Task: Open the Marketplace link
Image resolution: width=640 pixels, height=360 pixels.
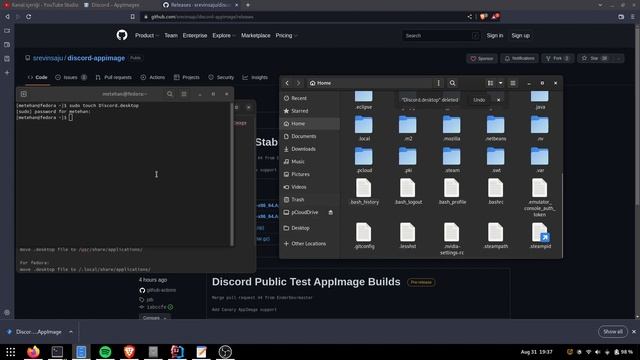Action: [256, 36]
